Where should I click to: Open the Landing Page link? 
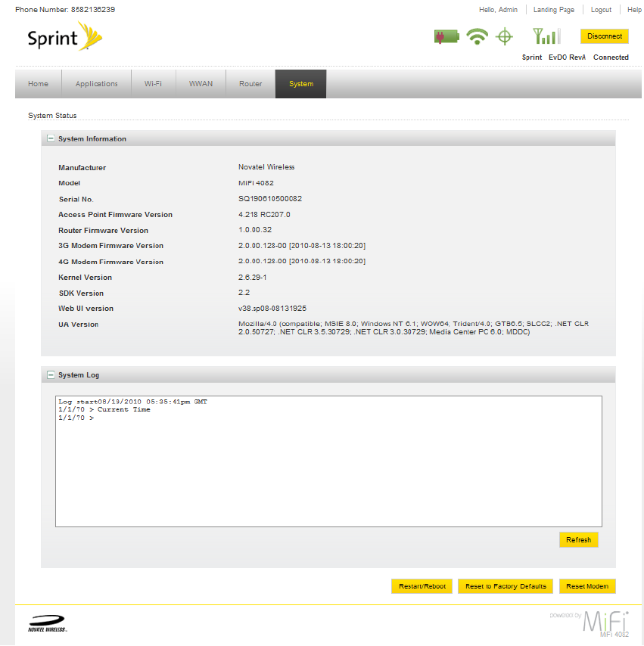554,10
